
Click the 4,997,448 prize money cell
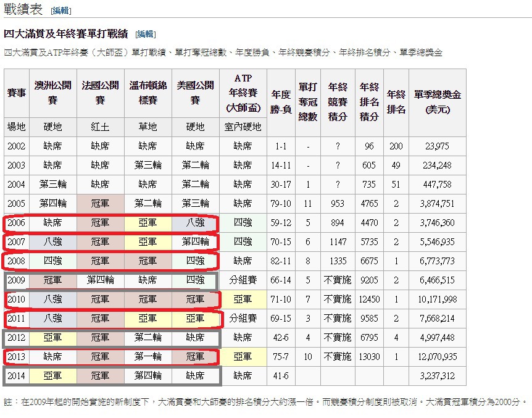pyautogui.click(x=438, y=338)
